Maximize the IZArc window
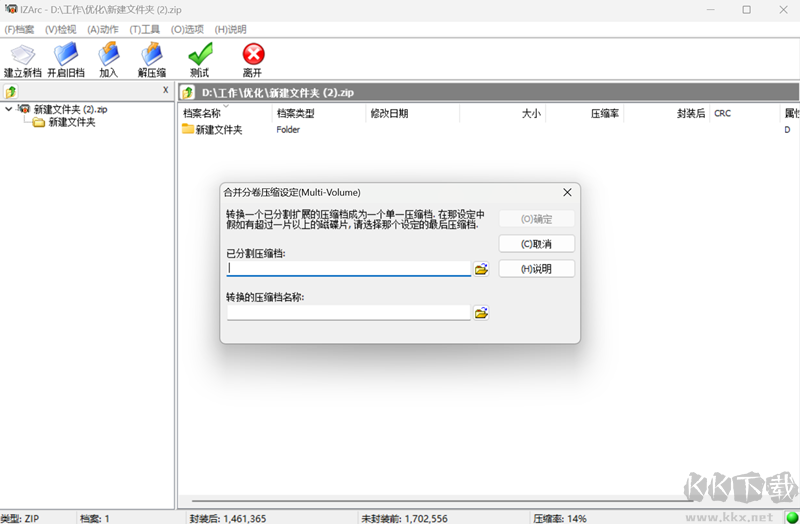 (746, 10)
